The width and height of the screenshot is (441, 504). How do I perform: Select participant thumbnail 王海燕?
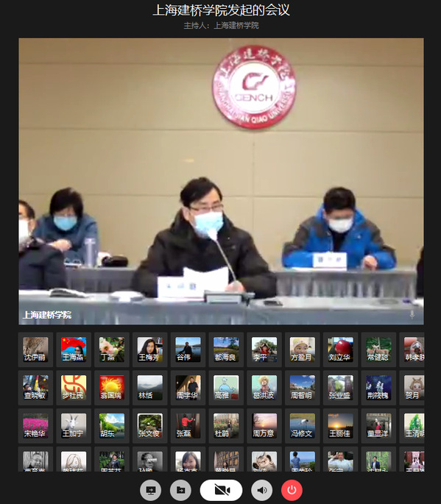point(74,349)
